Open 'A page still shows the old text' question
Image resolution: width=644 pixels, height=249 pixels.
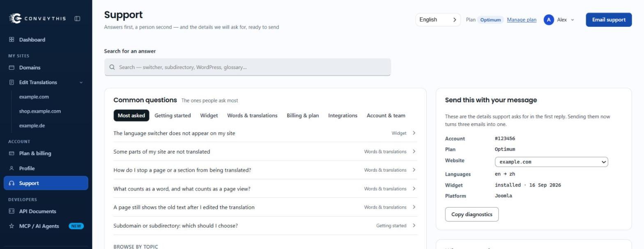click(x=265, y=207)
